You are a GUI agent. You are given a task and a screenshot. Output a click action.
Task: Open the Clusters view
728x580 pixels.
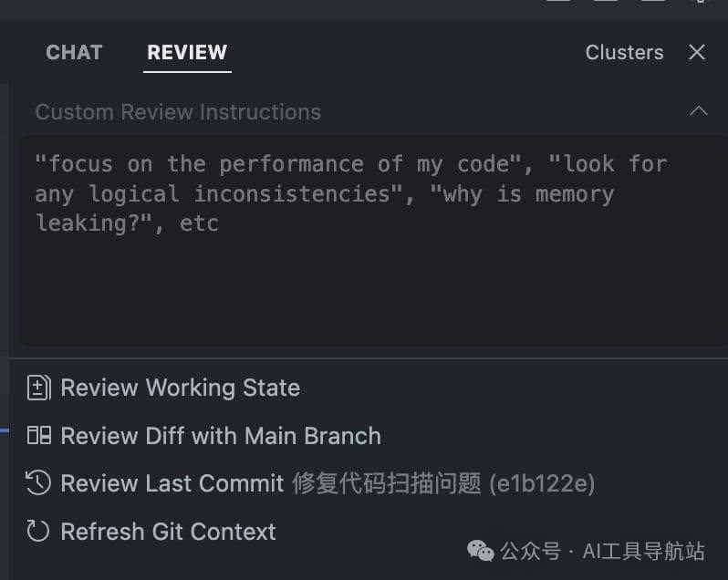coord(624,52)
